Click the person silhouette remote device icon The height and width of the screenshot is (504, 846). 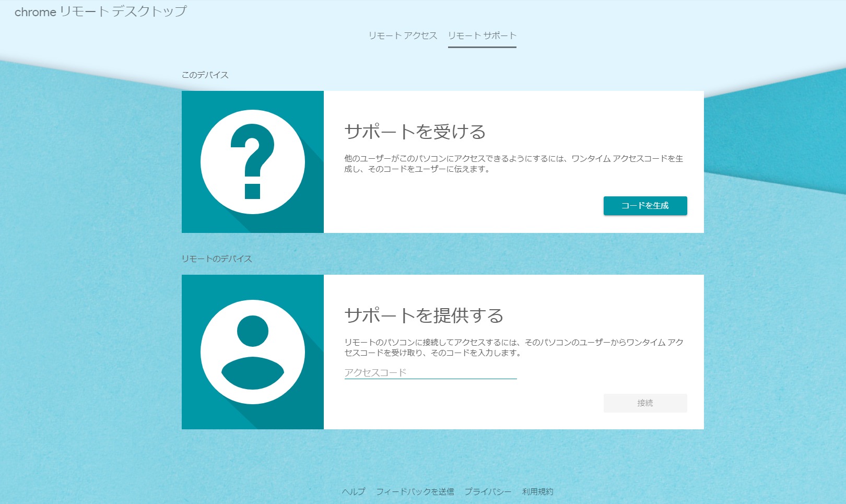(x=253, y=352)
